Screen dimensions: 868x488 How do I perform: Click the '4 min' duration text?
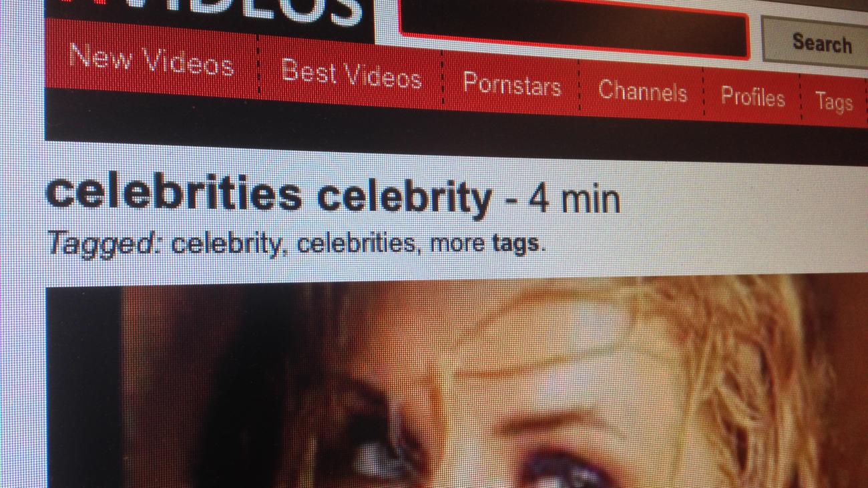pyautogui.click(x=574, y=200)
